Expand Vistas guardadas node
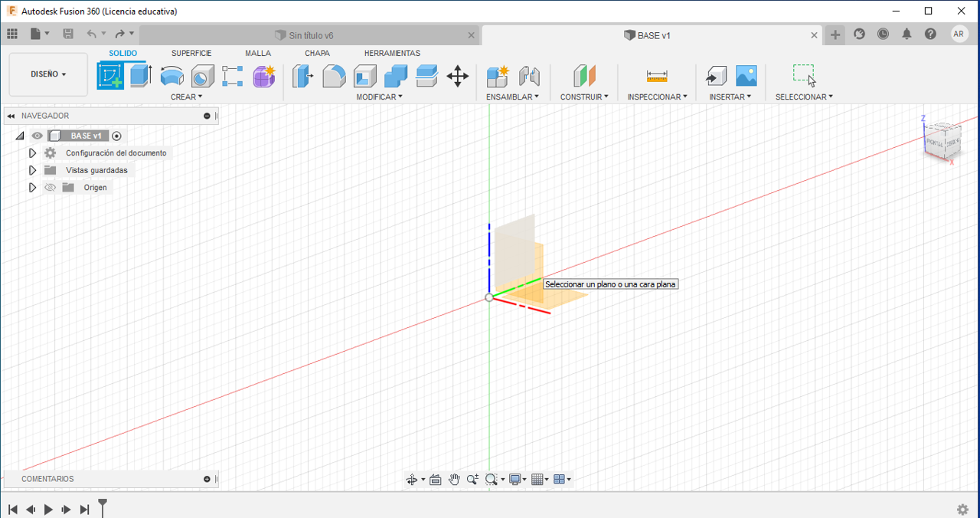 [32, 170]
